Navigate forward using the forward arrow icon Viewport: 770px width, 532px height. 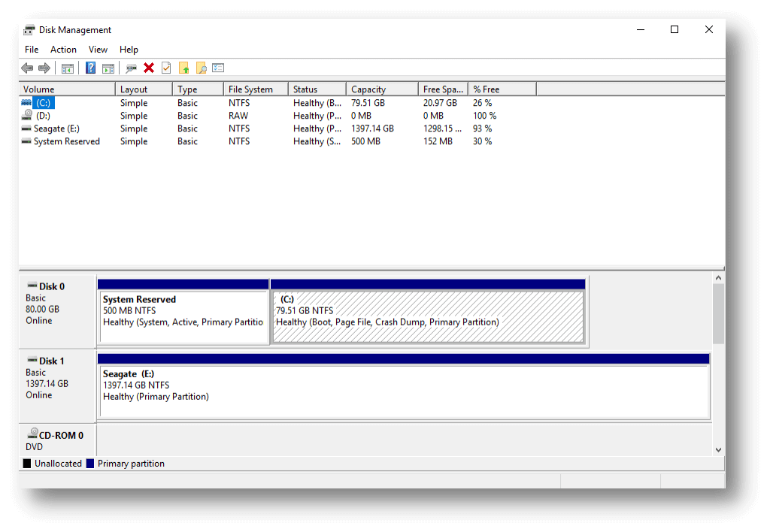44,68
